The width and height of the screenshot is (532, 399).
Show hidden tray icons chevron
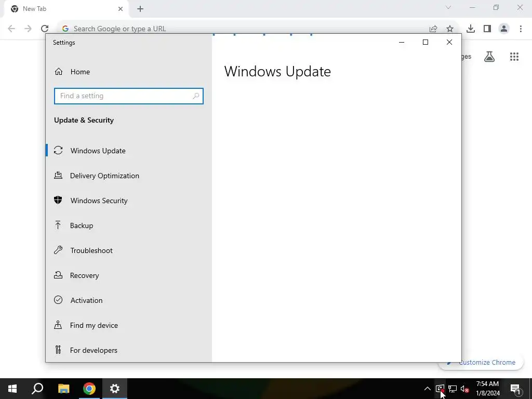pyautogui.click(x=428, y=389)
